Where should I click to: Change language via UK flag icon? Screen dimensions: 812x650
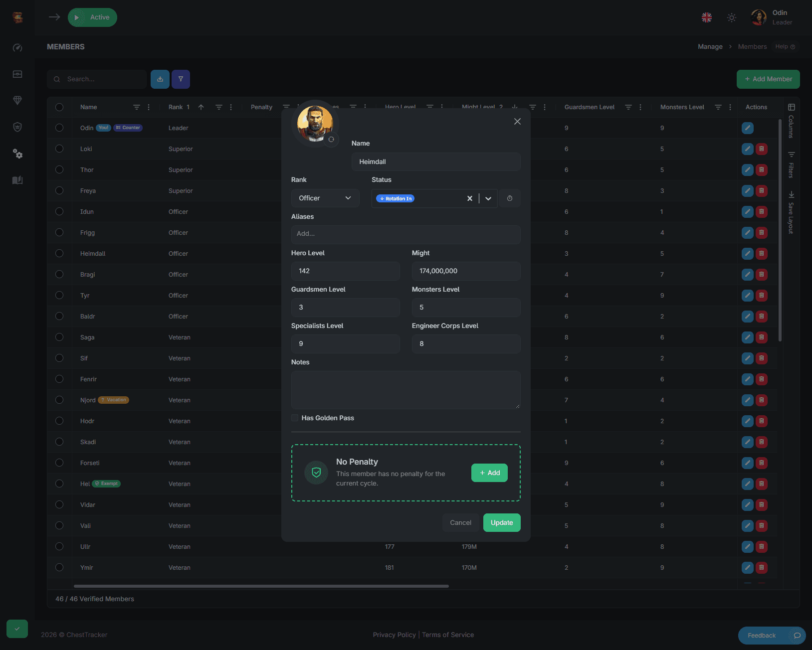707,17
